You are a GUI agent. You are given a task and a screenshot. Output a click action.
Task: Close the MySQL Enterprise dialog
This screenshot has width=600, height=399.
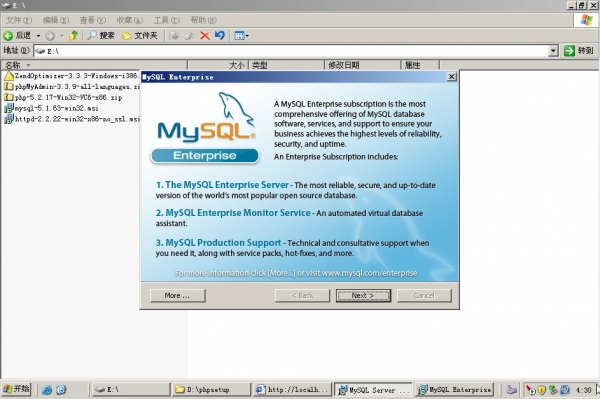[x=452, y=77]
